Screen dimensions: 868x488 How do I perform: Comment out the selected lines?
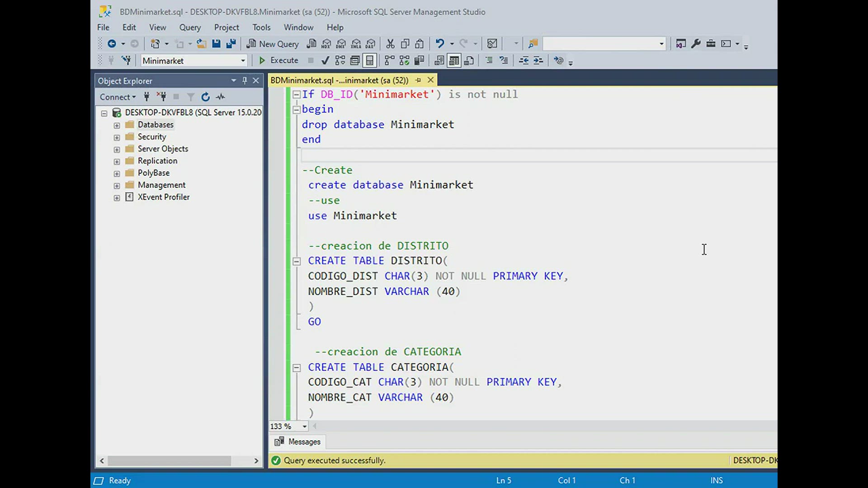pyautogui.click(x=489, y=61)
